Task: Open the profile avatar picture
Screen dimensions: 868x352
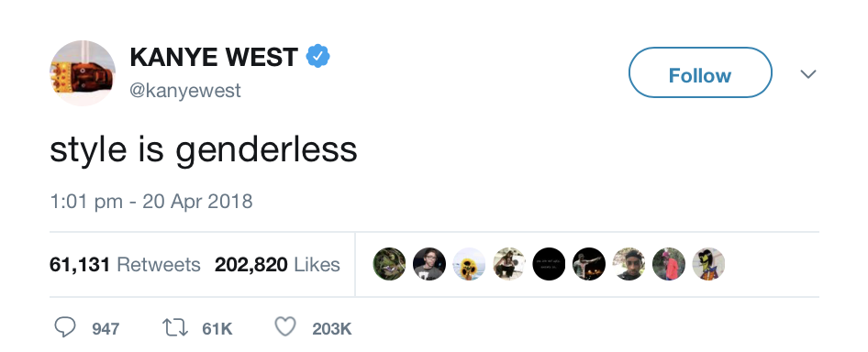Action: 83,73
